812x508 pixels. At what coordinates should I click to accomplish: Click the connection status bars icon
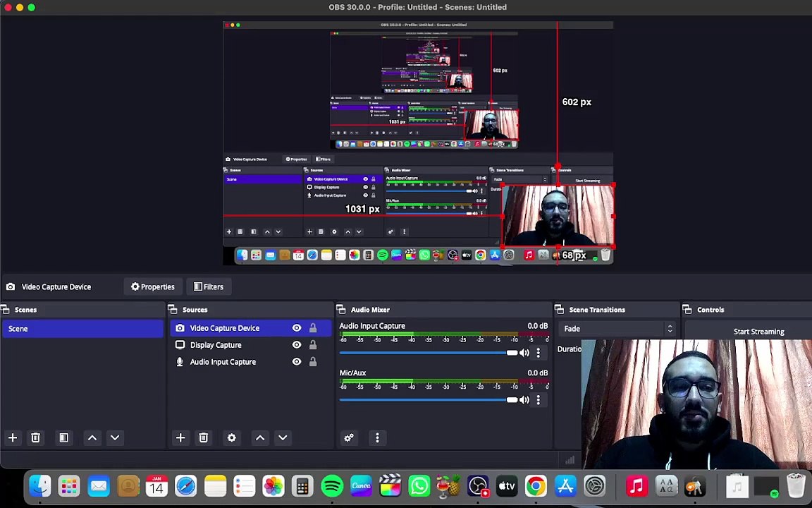570,460
